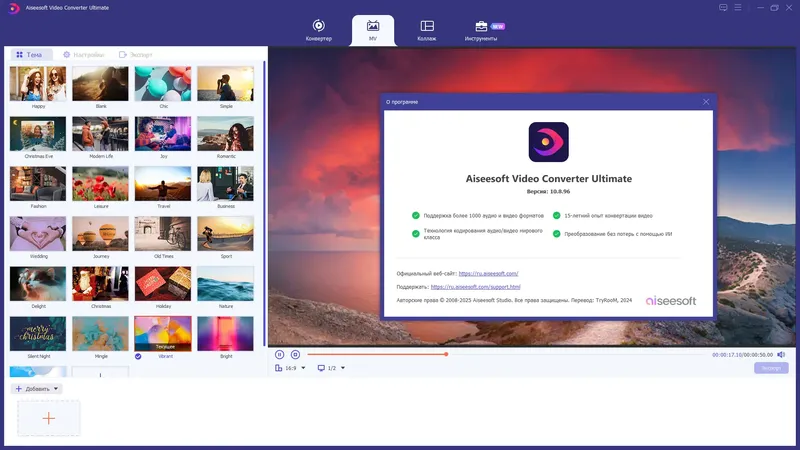Select the Fashion theme thumbnail
The width and height of the screenshot is (800, 450).
click(x=38, y=184)
